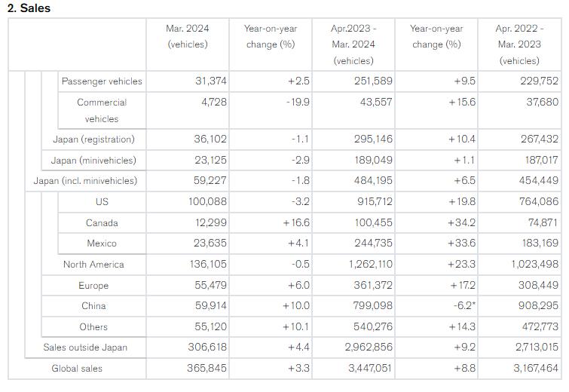Screen dimensions: 569x392
Task: Select the "Europe" row label
Action: coord(93,286)
